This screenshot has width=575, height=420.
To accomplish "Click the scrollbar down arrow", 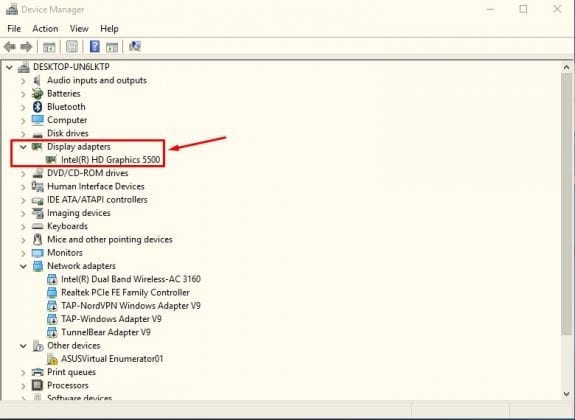I will 566,394.
